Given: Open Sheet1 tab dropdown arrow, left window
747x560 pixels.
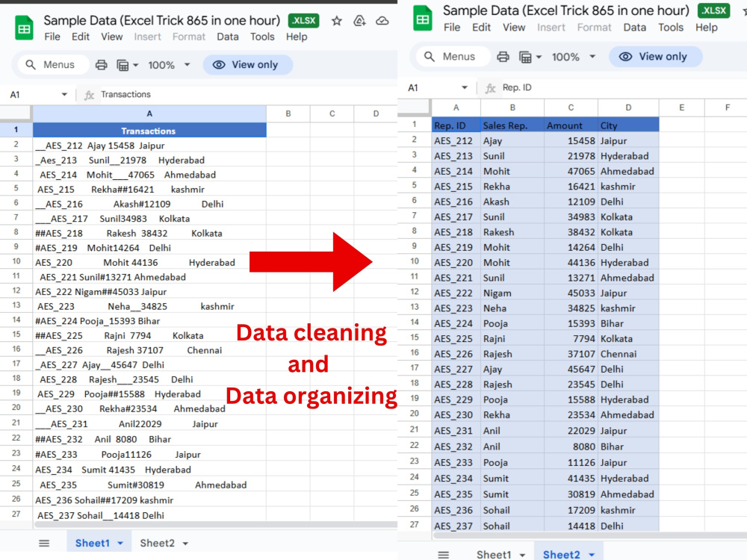Looking at the screenshot, I should coord(120,544).
